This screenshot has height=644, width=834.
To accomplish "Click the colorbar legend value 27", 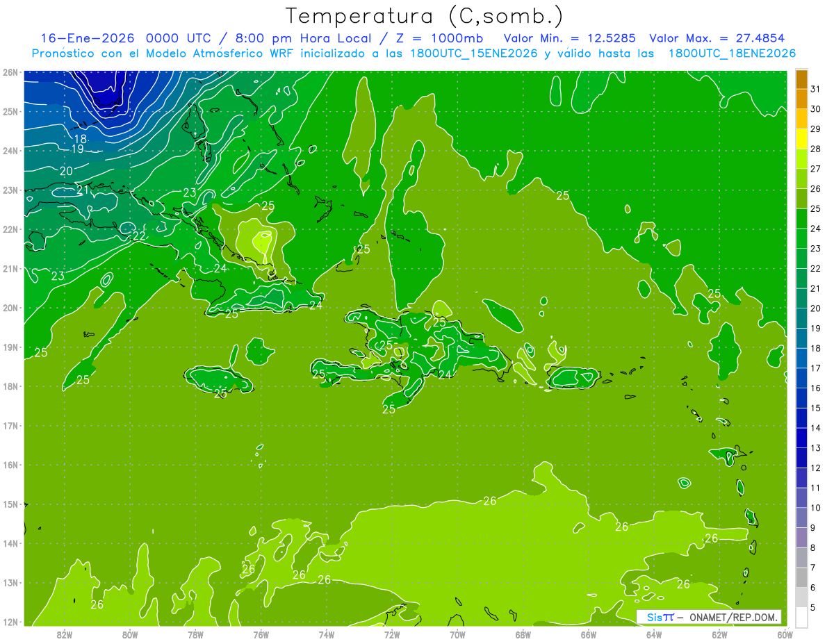I will (816, 169).
